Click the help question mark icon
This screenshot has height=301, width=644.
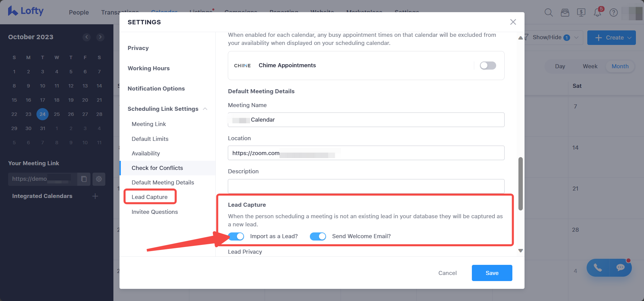tap(614, 12)
